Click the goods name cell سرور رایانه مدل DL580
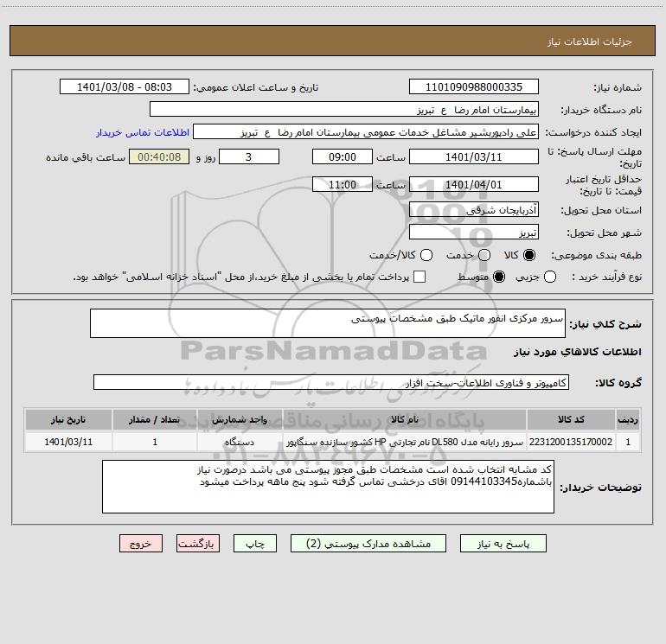 tap(405, 442)
